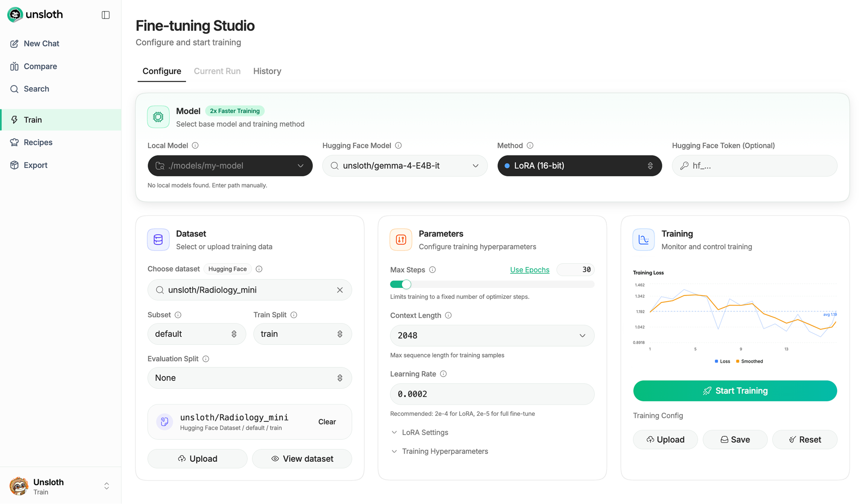Click the Model chip icon
The height and width of the screenshot is (504, 863).
coord(158,117)
